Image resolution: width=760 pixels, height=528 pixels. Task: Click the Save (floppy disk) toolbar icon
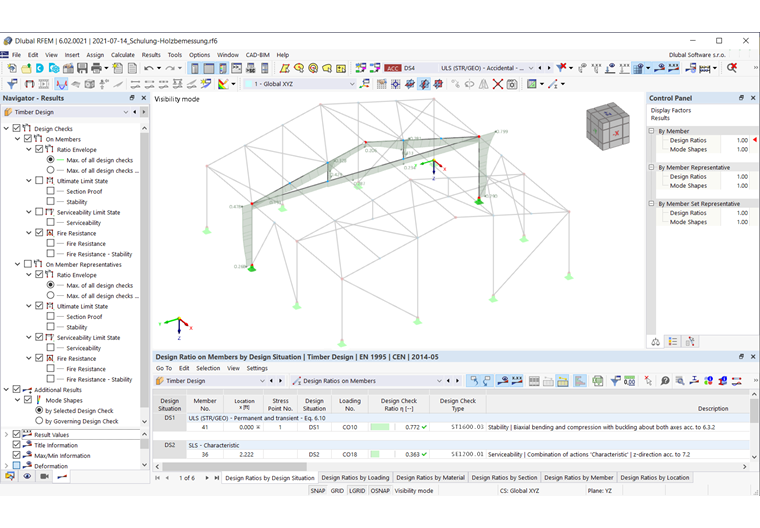tap(82, 68)
